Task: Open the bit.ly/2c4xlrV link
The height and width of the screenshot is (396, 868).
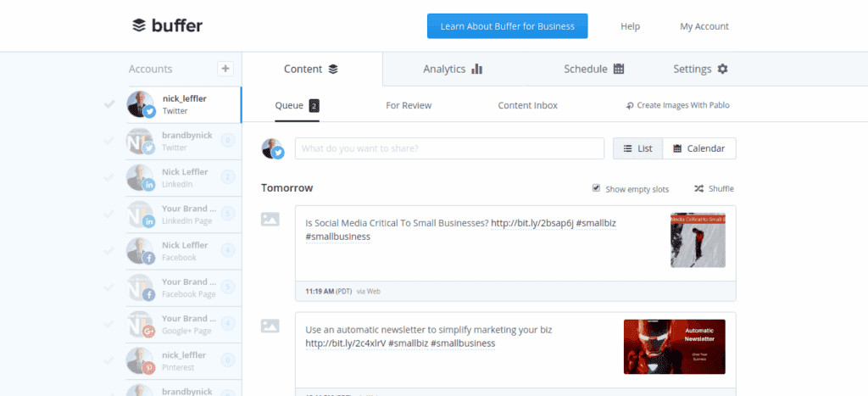Action: click(x=346, y=343)
